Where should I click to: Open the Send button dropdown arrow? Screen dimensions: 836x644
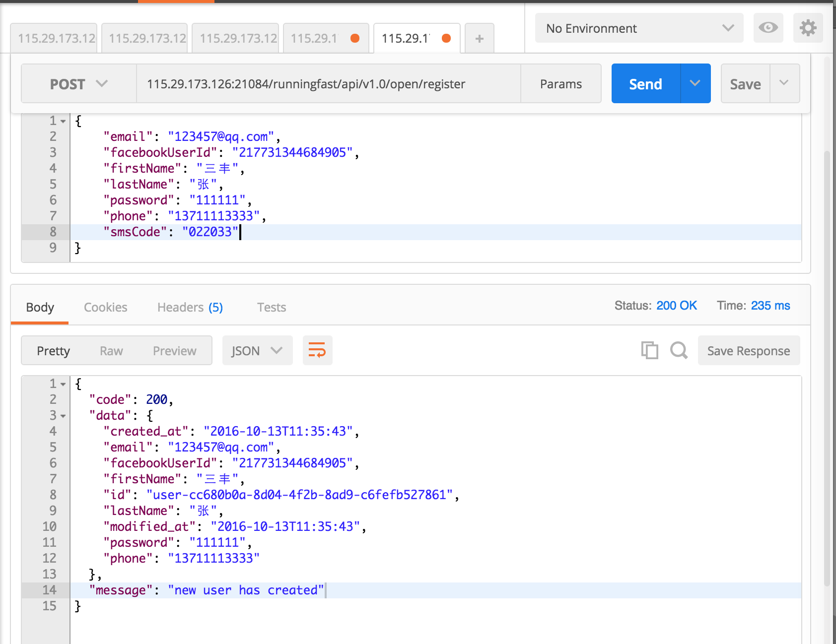point(695,83)
